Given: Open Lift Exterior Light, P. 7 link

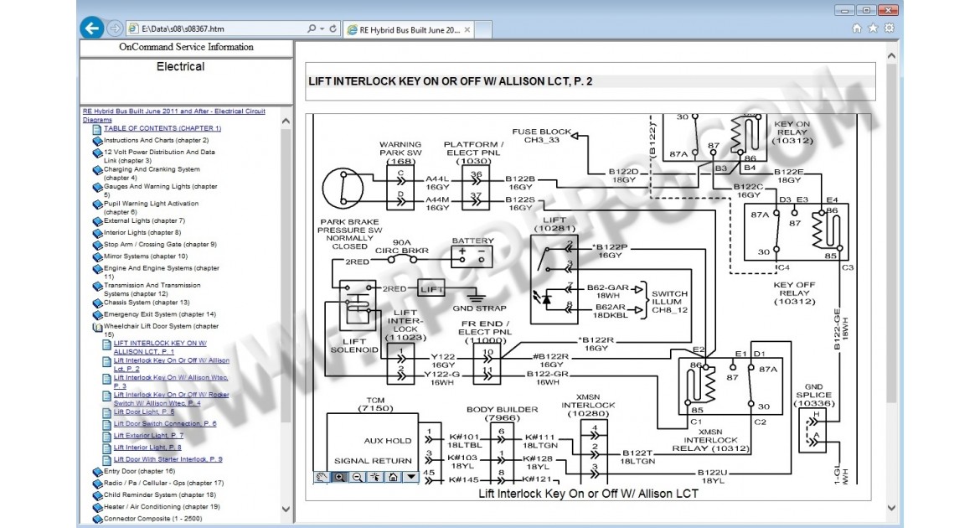Looking at the screenshot, I should click(149, 436).
